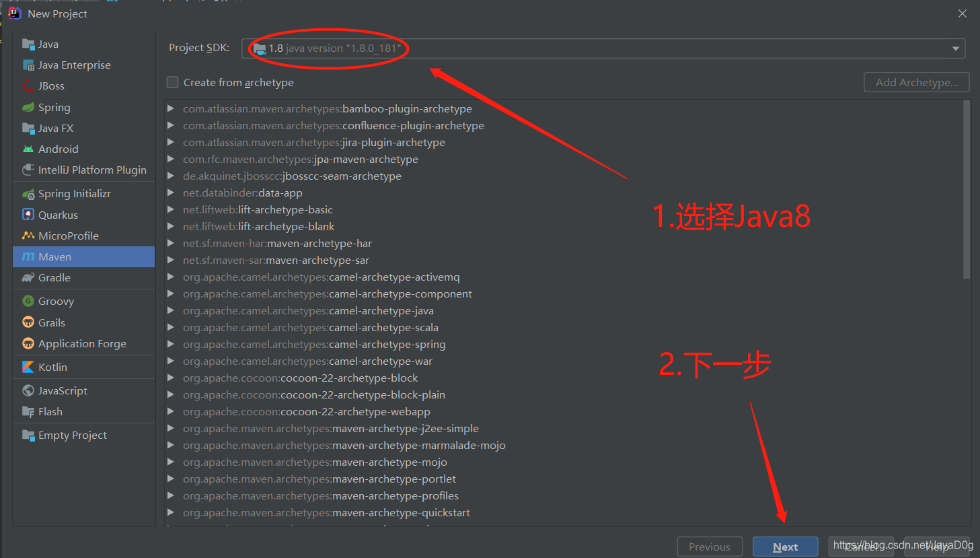Select lift-archetype-blank row
Viewport: 980px width, 558px height.
click(x=564, y=226)
